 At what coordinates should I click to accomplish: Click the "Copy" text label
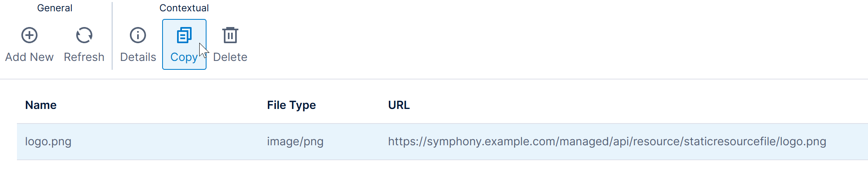[184, 57]
